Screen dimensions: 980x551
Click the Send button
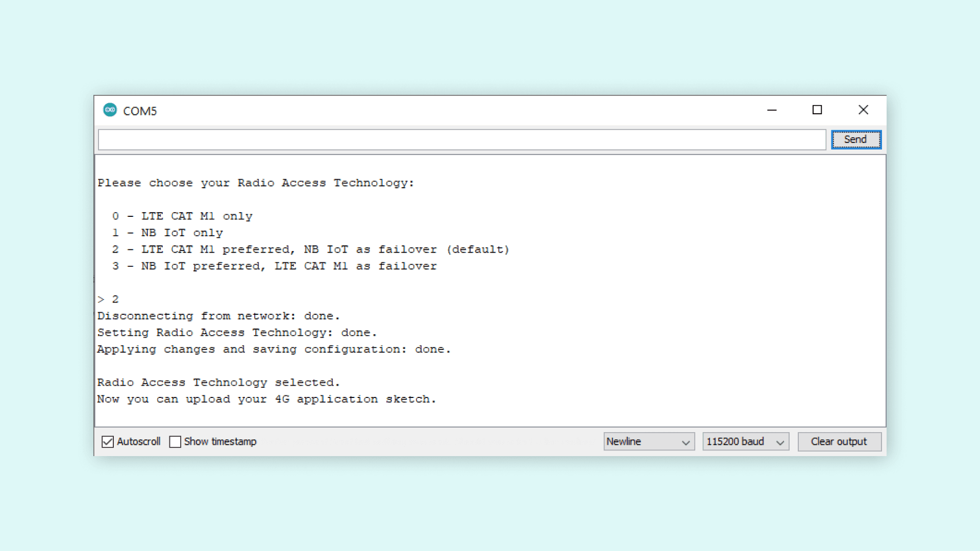855,140
